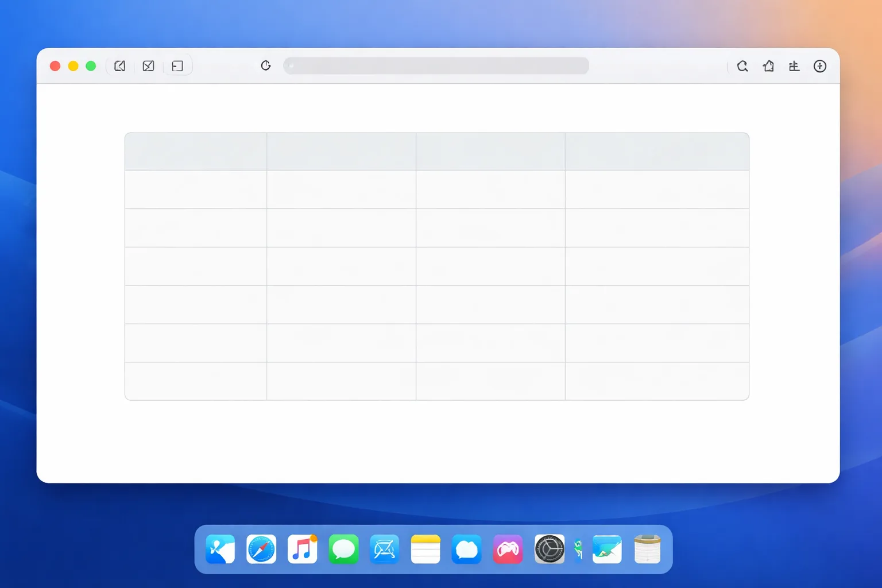The image size is (882, 588).
Task: Maximize the window using the green button
Action: click(x=91, y=66)
